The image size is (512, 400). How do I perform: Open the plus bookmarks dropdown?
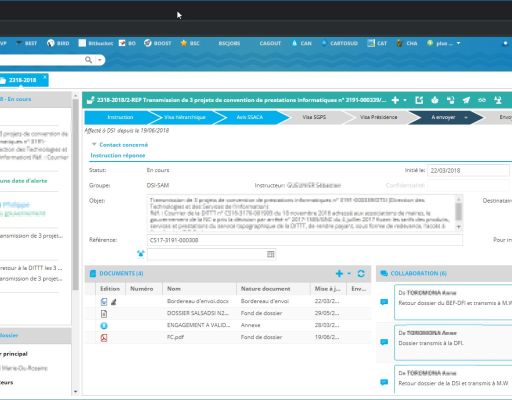pos(444,43)
